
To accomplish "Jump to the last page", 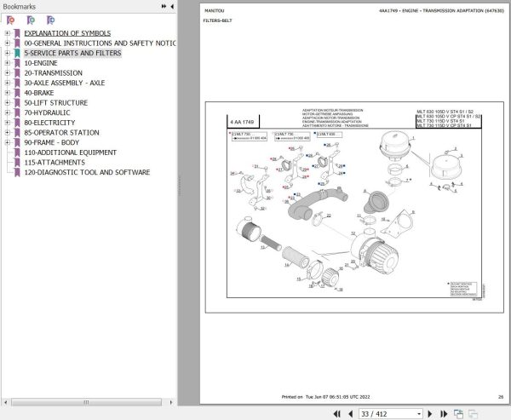I will click(444, 414).
